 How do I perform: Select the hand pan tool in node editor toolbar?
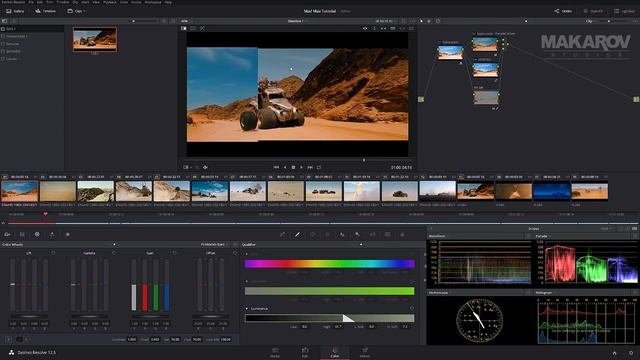pyautogui.click(x=429, y=21)
